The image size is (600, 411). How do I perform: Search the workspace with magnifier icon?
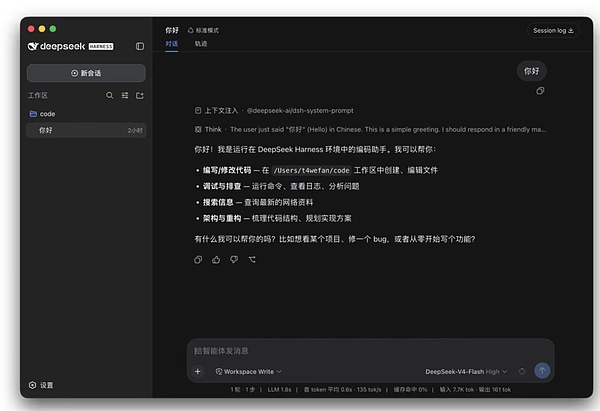point(109,95)
